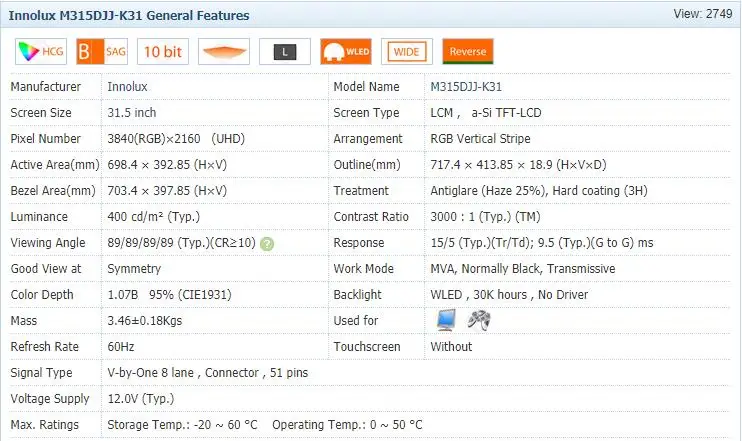This screenshot has width=742, height=441.
Task: Click the desktop monitor icon in Used for
Action: (x=446, y=320)
